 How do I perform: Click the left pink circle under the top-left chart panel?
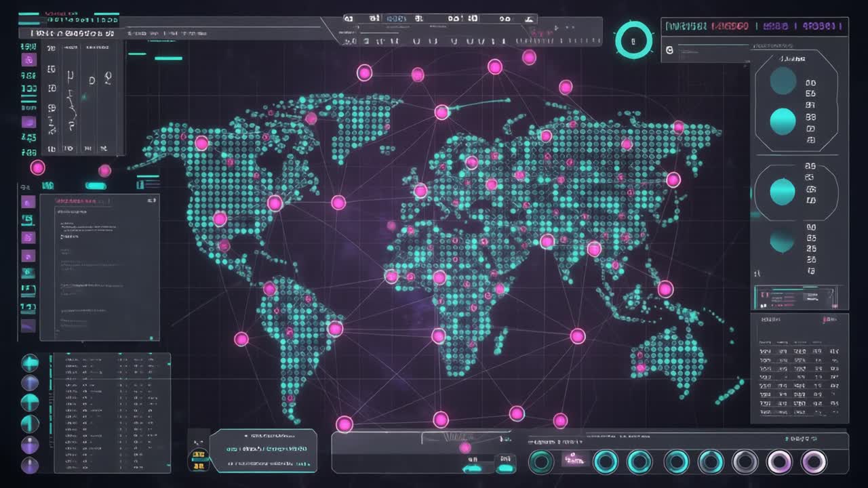[37, 167]
